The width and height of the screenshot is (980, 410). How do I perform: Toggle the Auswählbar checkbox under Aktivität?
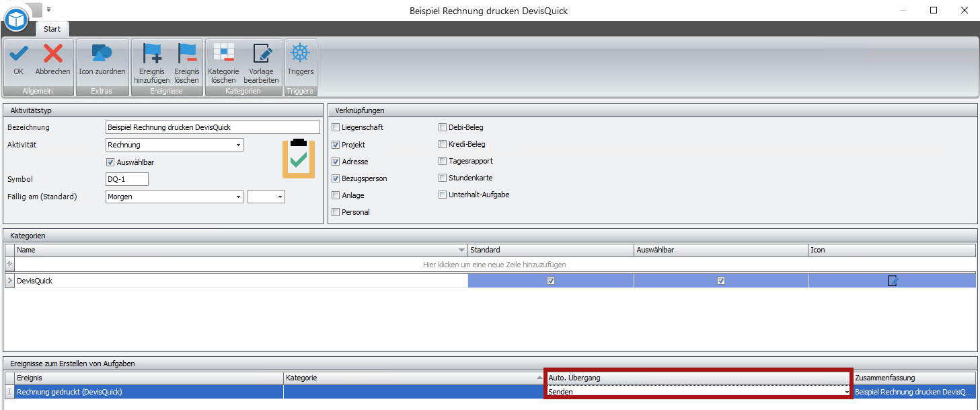[110, 162]
